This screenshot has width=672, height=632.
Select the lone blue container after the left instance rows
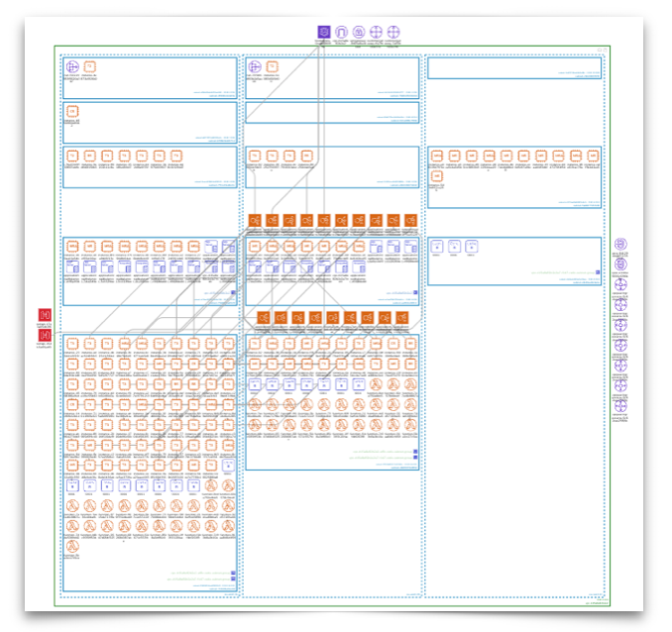228,466
